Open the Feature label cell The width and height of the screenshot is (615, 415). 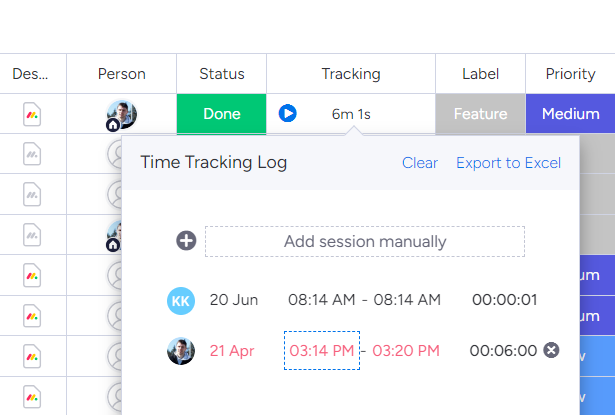point(480,114)
